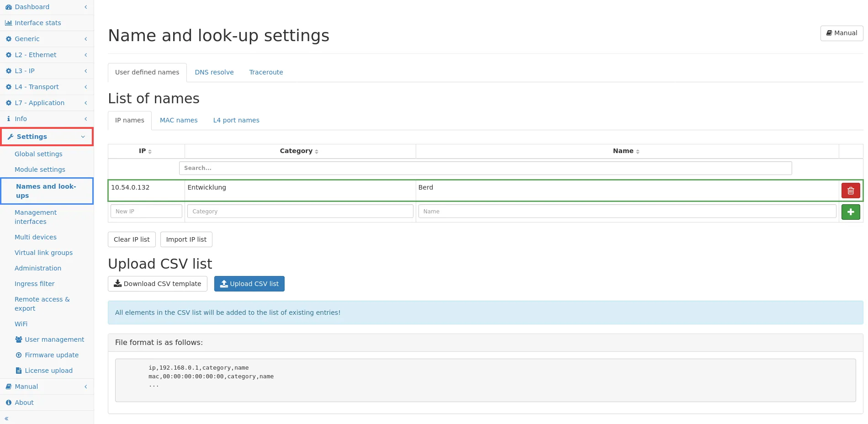
Task: Sort the table by Name column
Action: [626, 151]
